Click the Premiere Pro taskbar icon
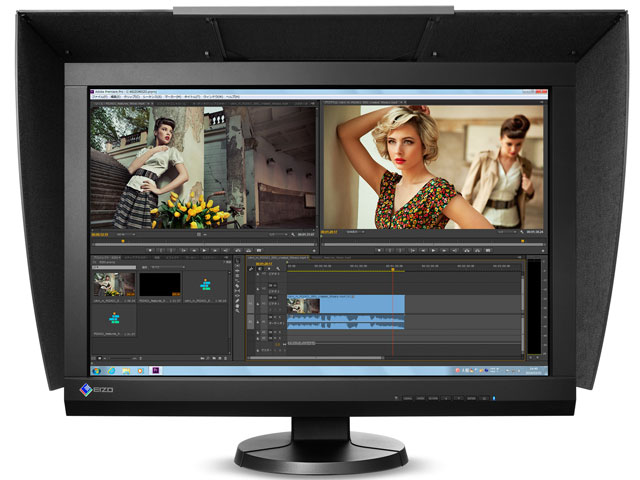This screenshot has width=640, height=480. pyautogui.click(x=158, y=369)
